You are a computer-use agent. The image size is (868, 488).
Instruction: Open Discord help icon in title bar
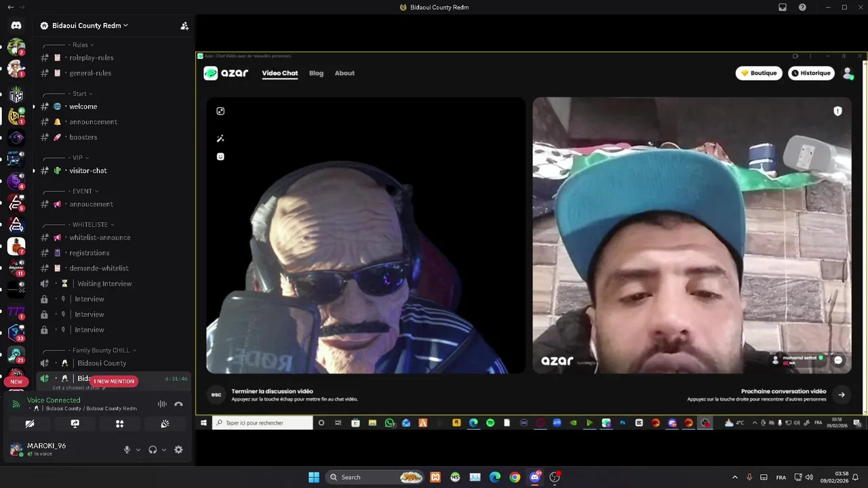point(802,7)
